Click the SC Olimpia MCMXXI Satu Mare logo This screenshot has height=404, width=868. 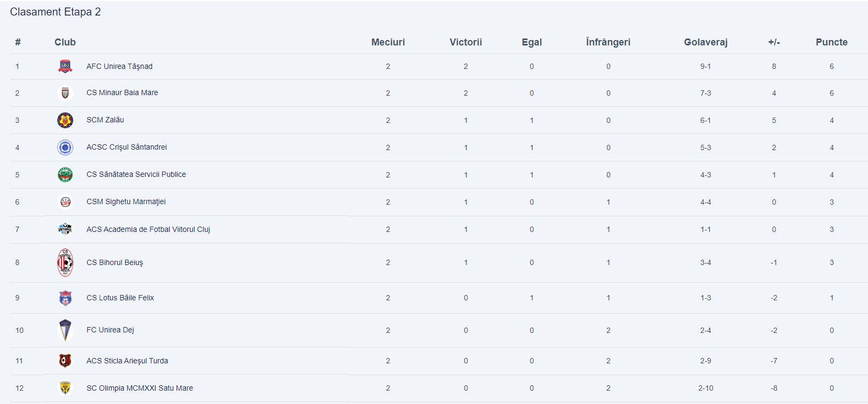pos(65,388)
